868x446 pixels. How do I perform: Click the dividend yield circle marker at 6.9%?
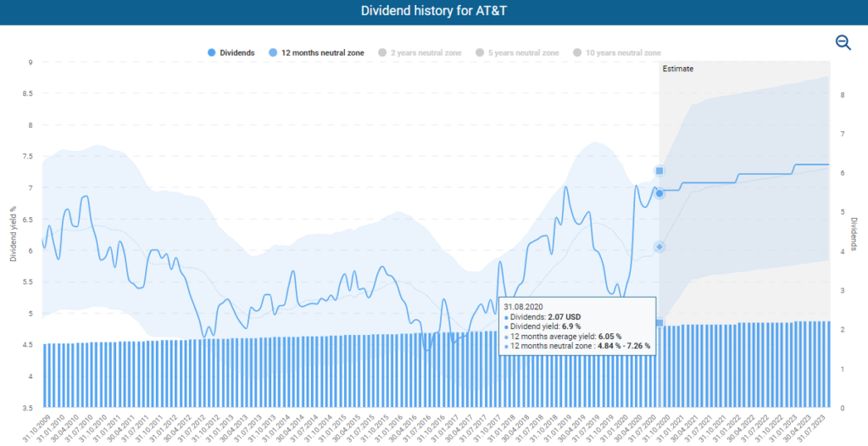pyautogui.click(x=659, y=193)
